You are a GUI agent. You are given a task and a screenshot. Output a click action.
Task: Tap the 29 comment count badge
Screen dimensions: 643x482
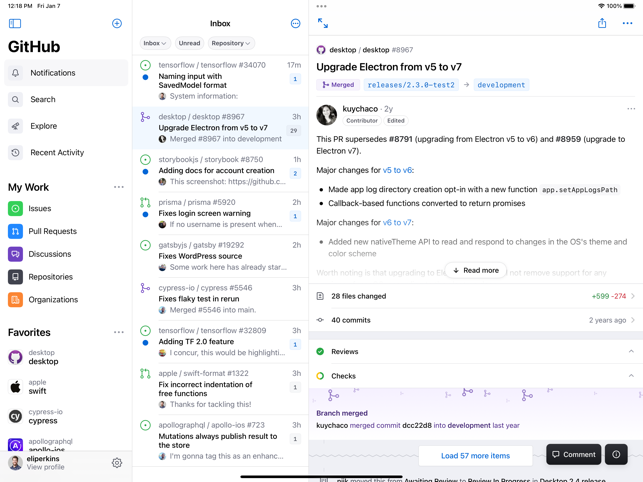point(294,131)
